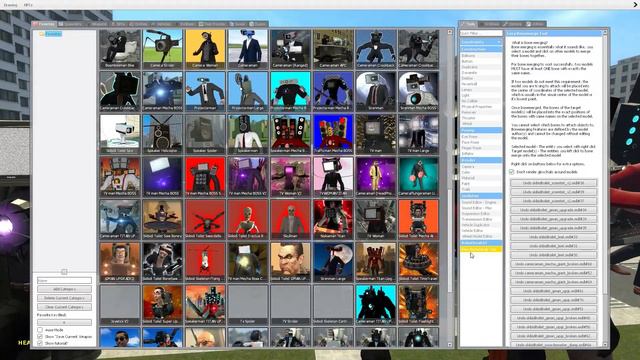Click the Clear Current Category button

click(x=64, y=307)
